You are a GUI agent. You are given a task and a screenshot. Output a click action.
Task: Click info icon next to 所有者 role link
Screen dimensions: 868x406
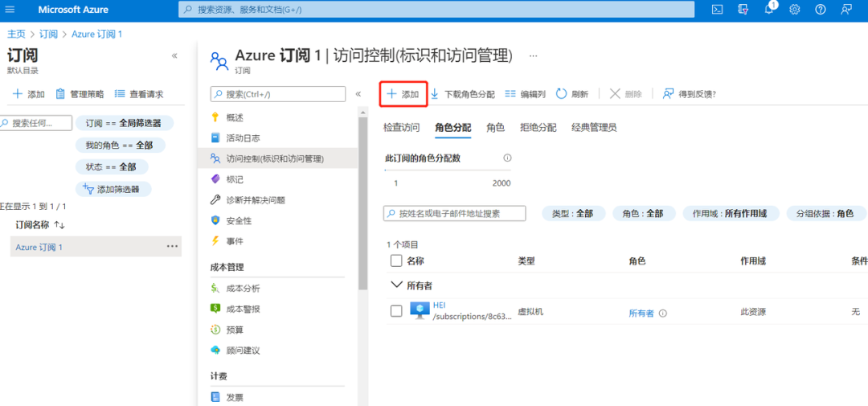tap(662, 313)
